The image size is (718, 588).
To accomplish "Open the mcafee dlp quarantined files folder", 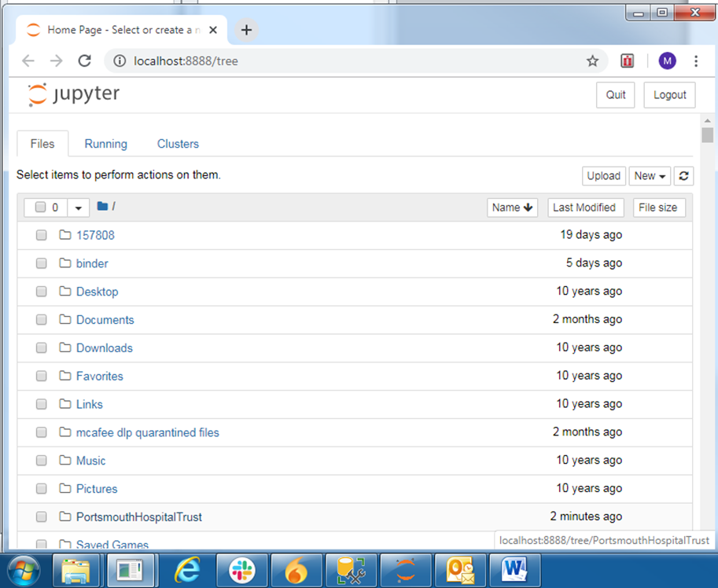I will tap(147, 432).
